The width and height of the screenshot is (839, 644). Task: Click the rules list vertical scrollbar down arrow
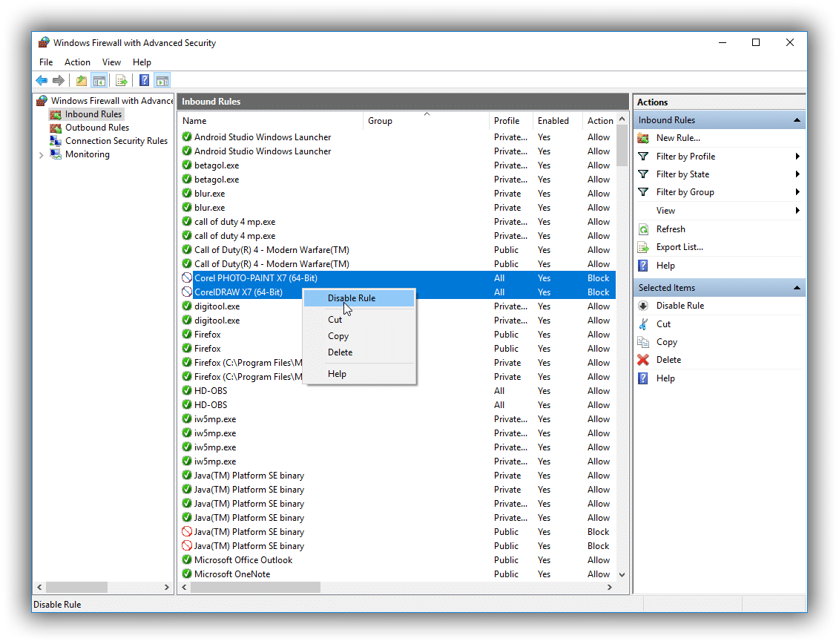tap(622, 575)
